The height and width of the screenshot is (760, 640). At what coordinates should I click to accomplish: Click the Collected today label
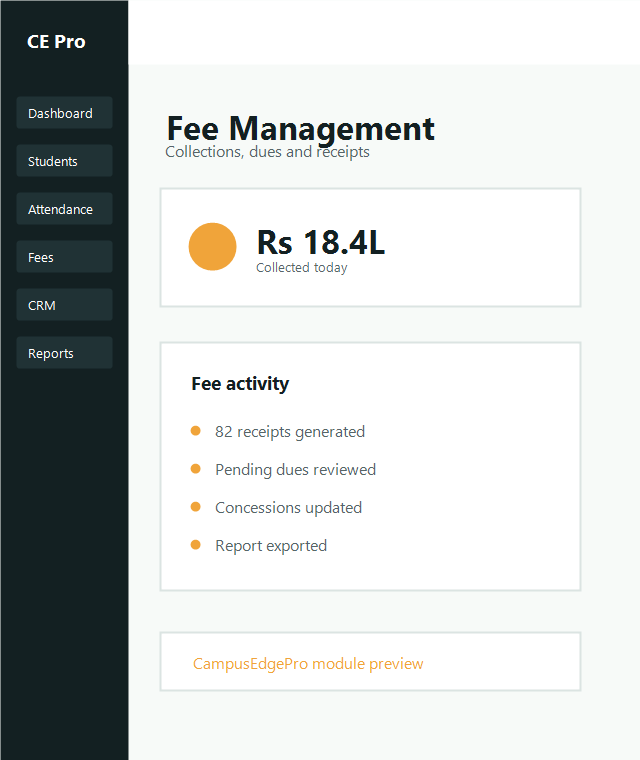[302, 268]
